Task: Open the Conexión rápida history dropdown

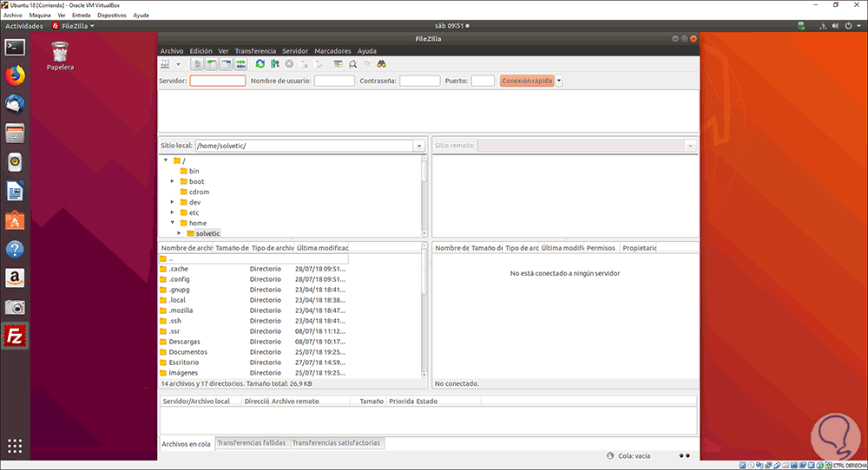Action: coord(559,81)
